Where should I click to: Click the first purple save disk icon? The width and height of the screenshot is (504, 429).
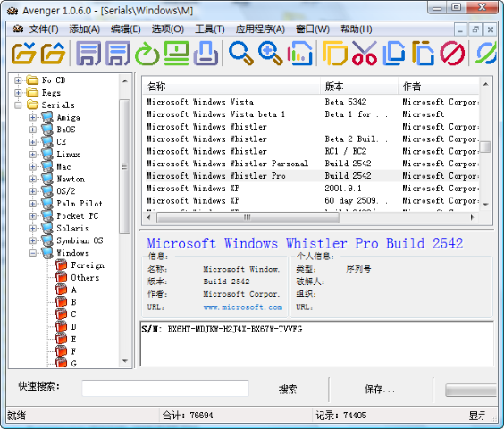[x=88, y=53]
